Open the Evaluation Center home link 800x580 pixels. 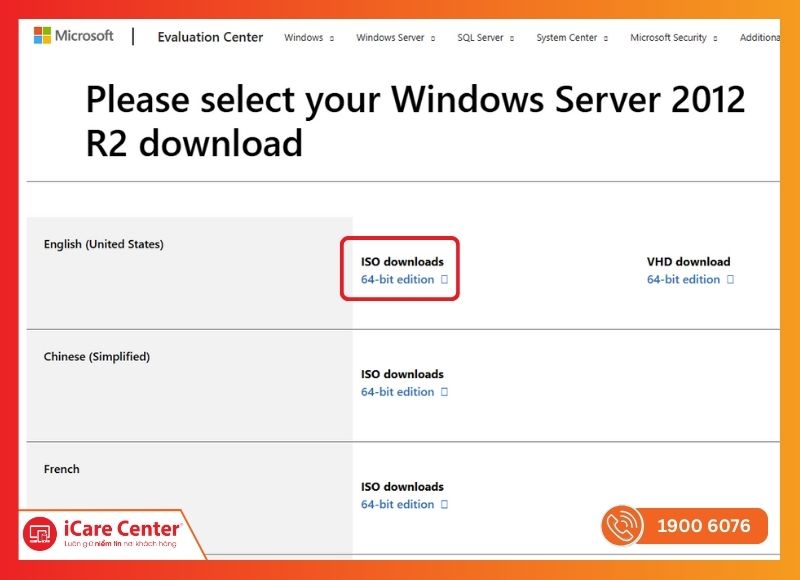tap(210, 37)
